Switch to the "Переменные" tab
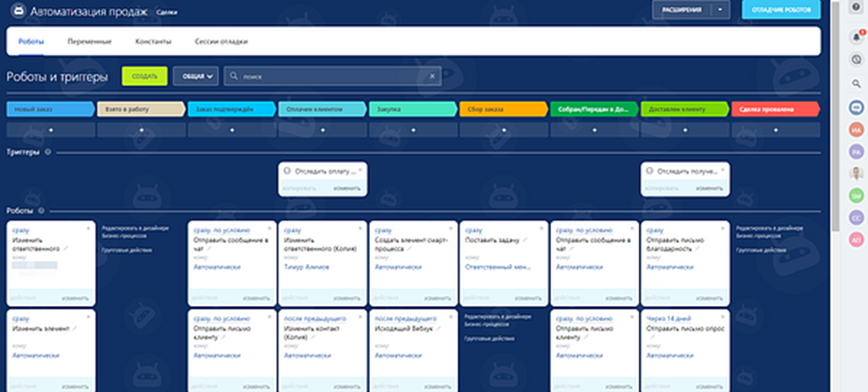868x392 pixels. point(90,42)
